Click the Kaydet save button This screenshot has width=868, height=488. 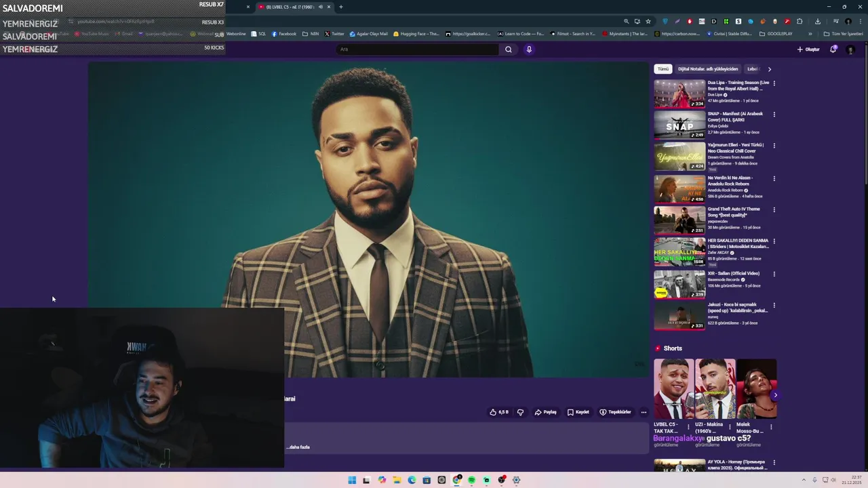coord(578,412)
